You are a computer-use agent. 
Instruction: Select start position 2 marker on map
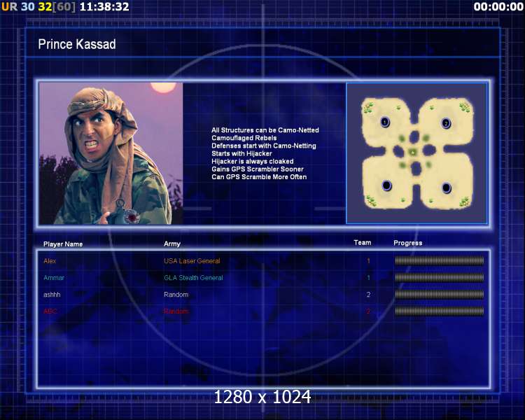pyautogui.click(x=446, y=123)
